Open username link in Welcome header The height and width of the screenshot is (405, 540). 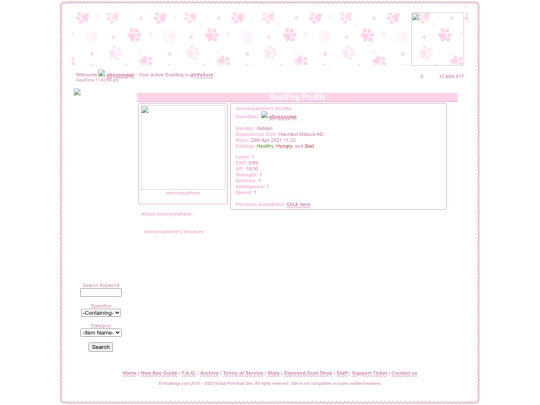pos(120,75)
